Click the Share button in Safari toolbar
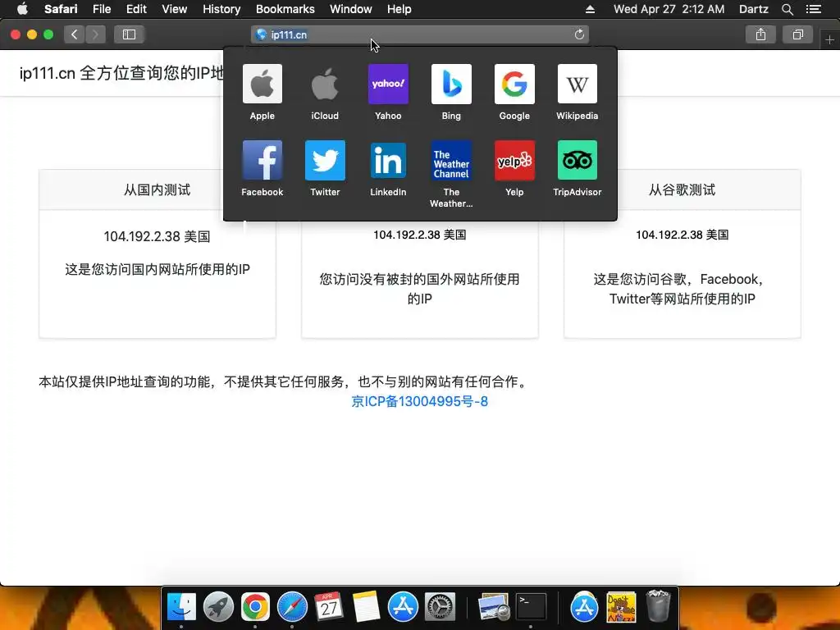The image size is (840, 630). tap(760, 34)
